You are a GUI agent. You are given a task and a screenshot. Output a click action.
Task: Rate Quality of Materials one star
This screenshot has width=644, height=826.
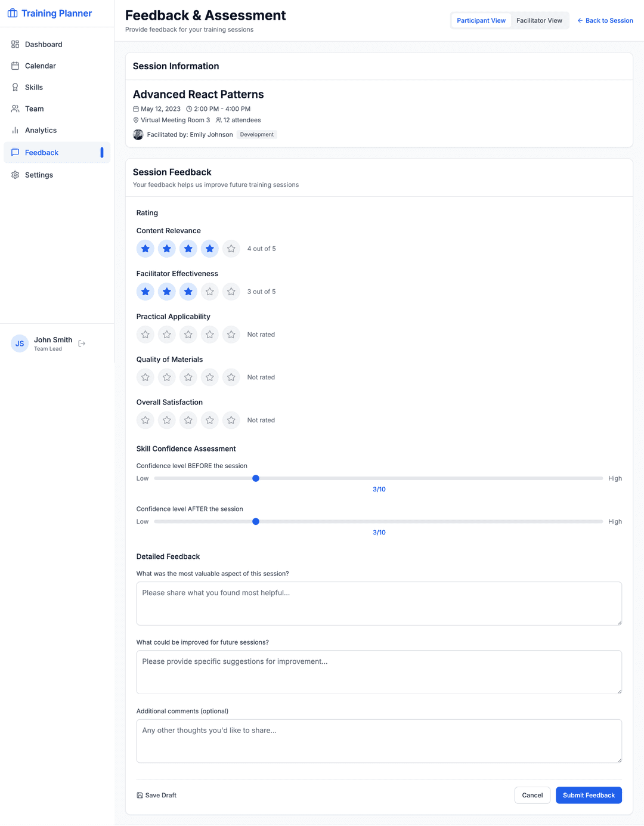tap(145, 378)
